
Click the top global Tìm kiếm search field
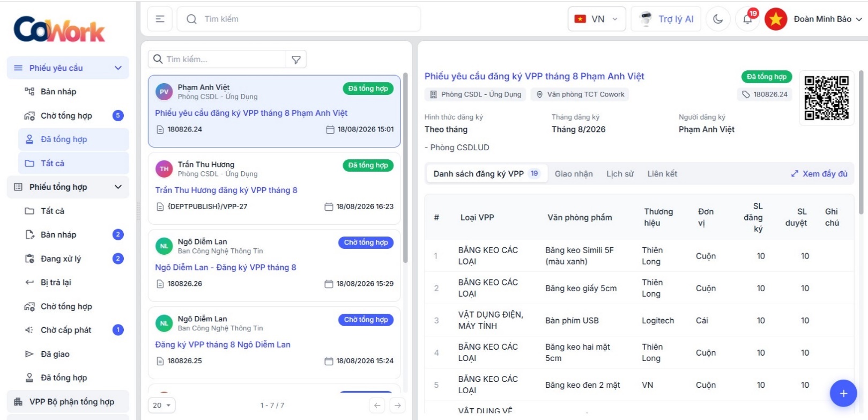tap(299, 19)
